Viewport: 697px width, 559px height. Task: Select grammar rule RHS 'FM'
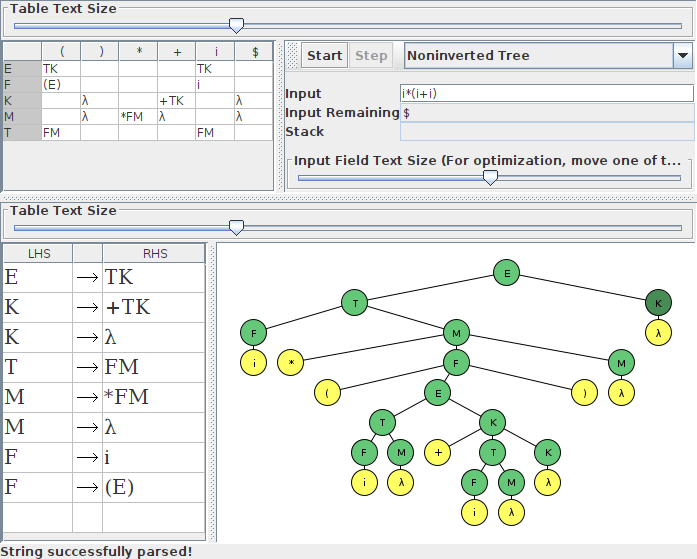[x=154, y=367]
